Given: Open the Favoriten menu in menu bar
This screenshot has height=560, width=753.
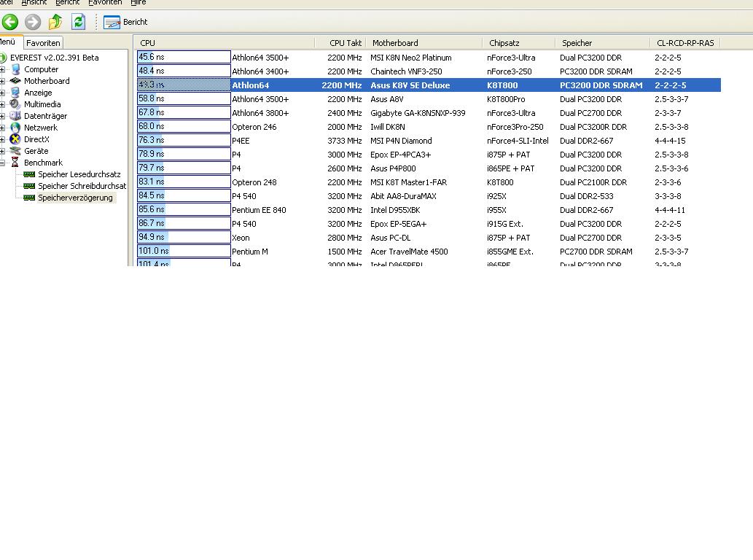Looking at the screenshot, I should 105,2.
